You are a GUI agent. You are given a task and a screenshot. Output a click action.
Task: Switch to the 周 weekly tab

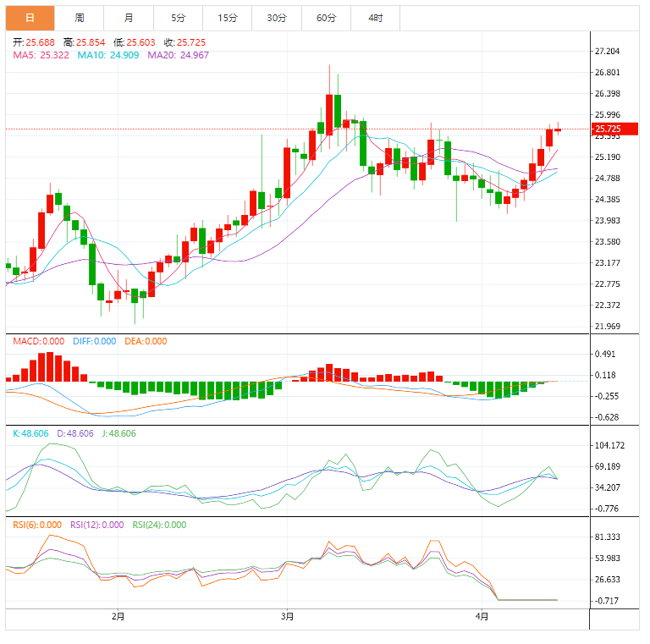click(x=80, y=18)
